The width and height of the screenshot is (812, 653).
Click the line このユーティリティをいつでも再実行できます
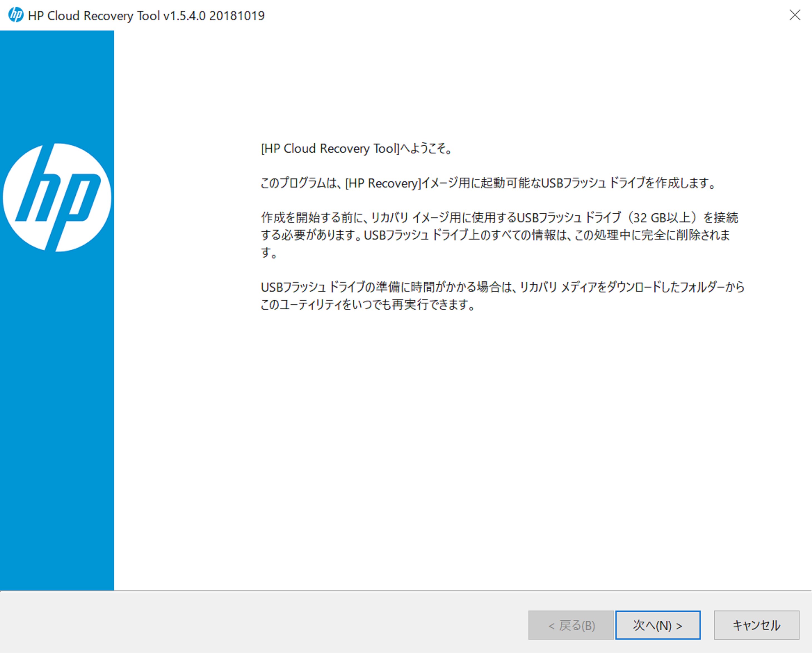pyautogui.click(x=367, y=305)
